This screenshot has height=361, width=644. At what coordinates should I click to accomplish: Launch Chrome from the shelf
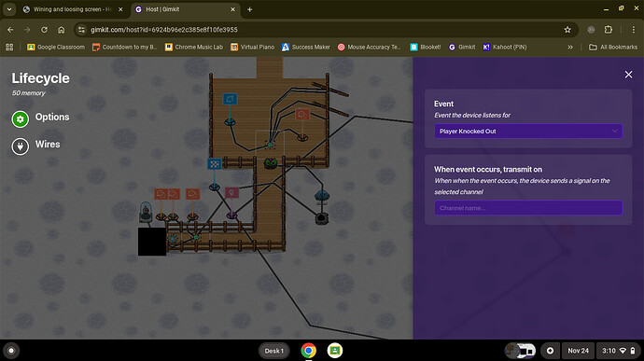(x=308, y=351)
